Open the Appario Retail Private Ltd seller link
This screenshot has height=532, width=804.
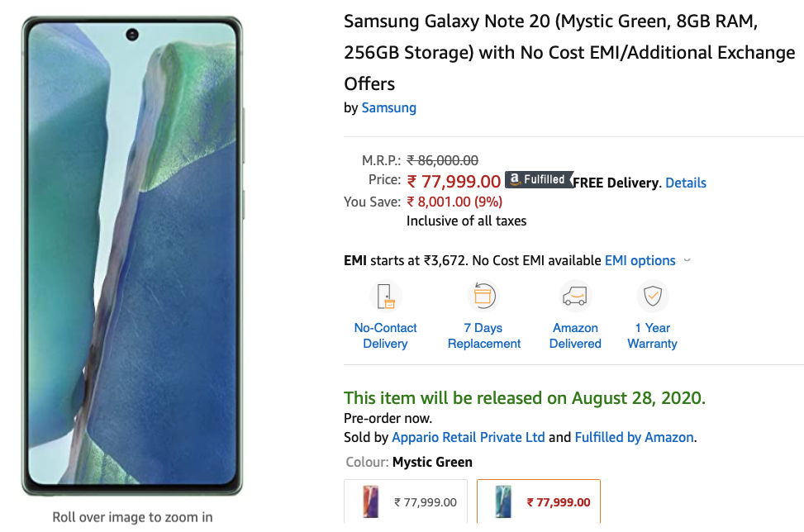[x=468, y=437]
